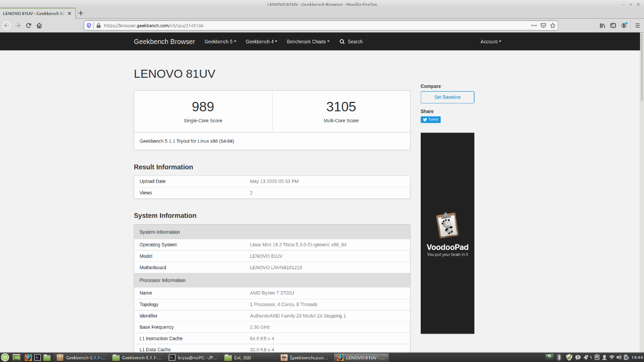Show site tracking protection shield info
This screenshot has width=644, height=362.
pyautogui.click(x=89, y=25)
